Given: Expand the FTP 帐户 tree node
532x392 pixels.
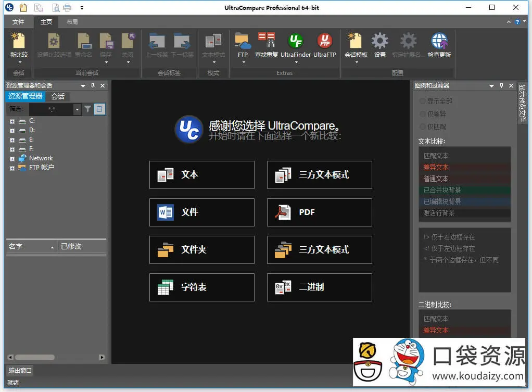Looking at the screenshot, I should pos(12,168).
